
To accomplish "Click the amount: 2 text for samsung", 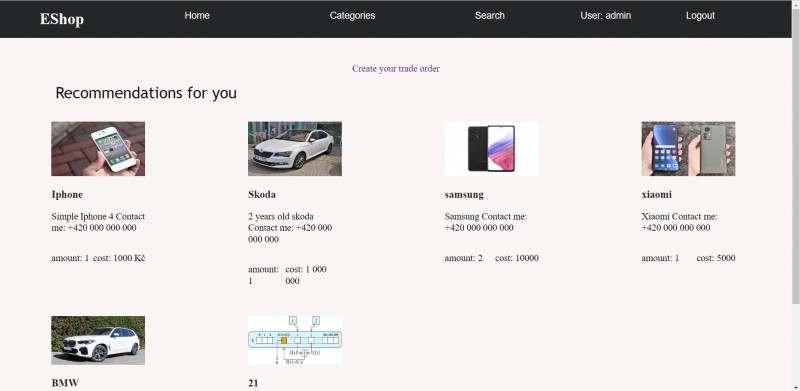I will (x=464, y=258).
